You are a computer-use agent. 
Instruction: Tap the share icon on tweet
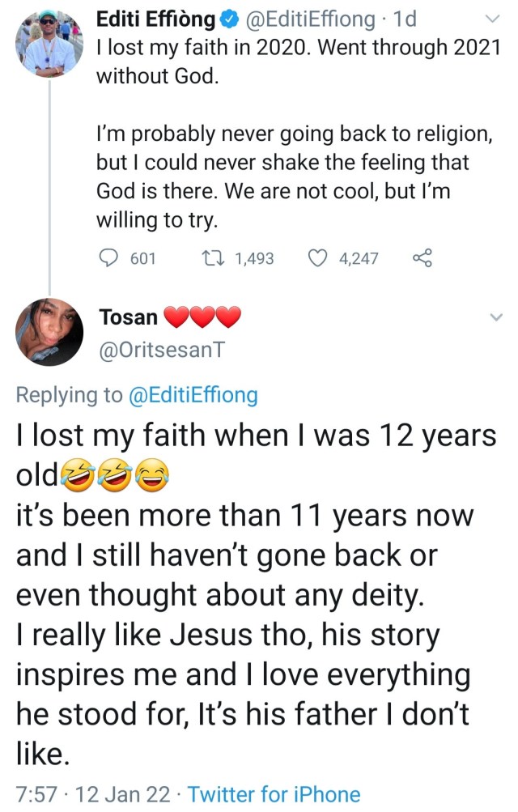(423, 258)
